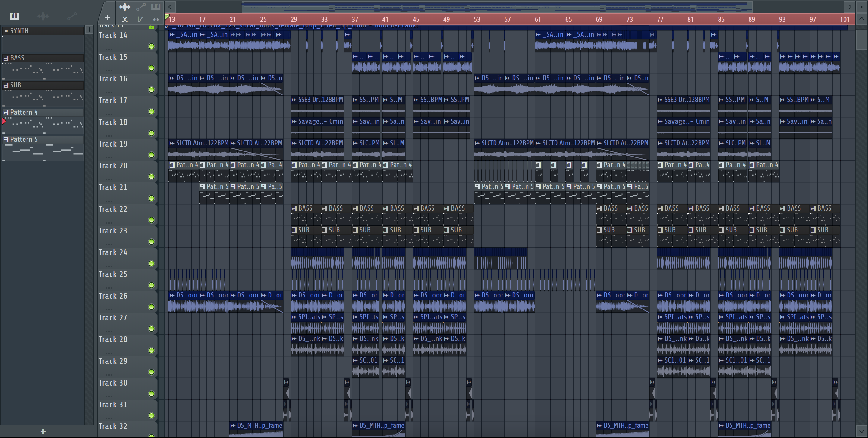This screenshot has height=438, width=868.
Task: Click the horizontal song overview scrollbar
Action: tap(497, 6)
